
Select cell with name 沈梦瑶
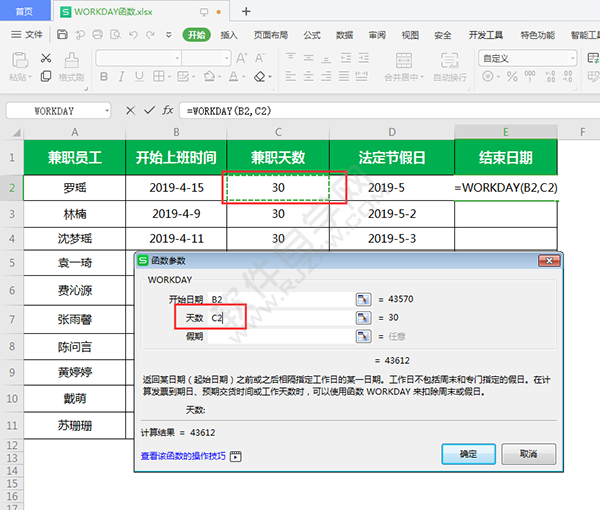tap(75, 239)
